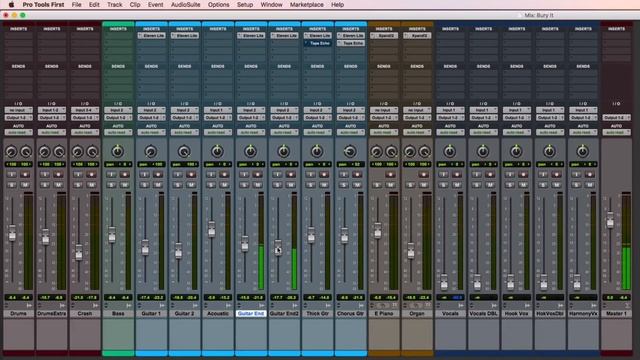640x360 pixels.
Task: Enable input monitoring on the Acoustic track
Action: (211, 175)
